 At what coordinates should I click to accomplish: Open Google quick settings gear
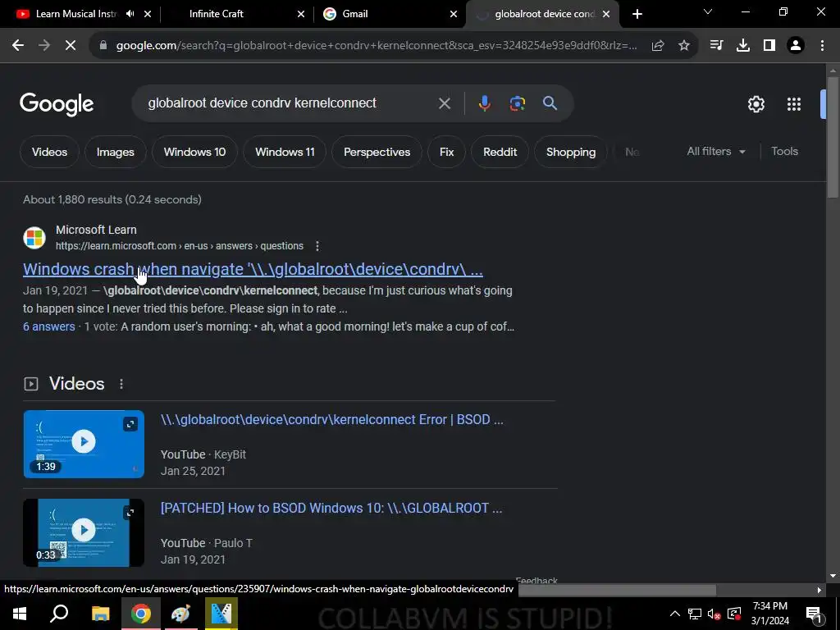pos(756,104)
